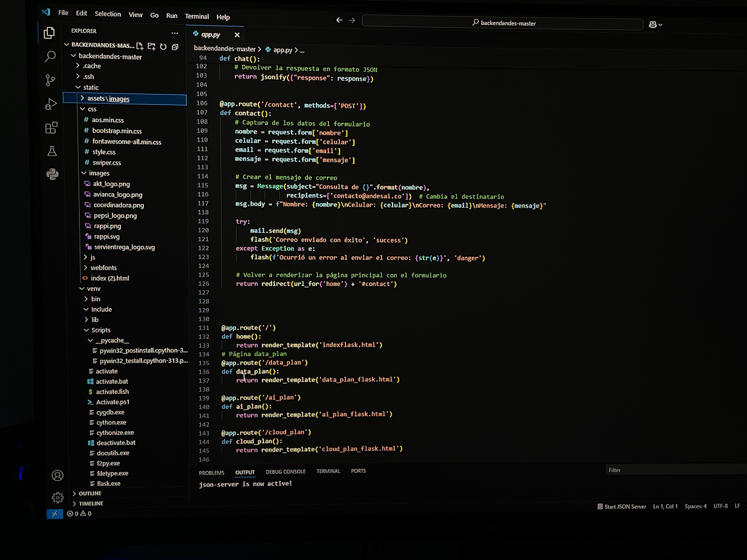Image resolution: width=747 pixels, height=560 pixels.
Task: Open the Manage settings gear
Action: tap(58, 497)
